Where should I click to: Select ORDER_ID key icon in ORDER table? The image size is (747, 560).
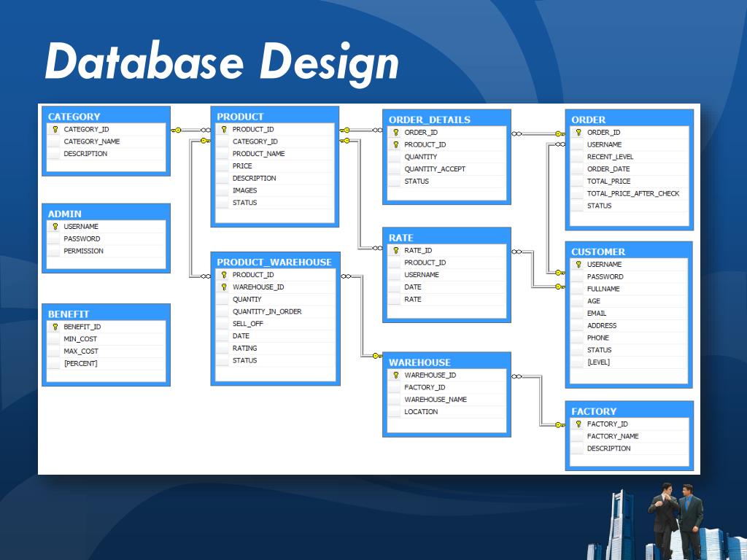tap(578, 133)
